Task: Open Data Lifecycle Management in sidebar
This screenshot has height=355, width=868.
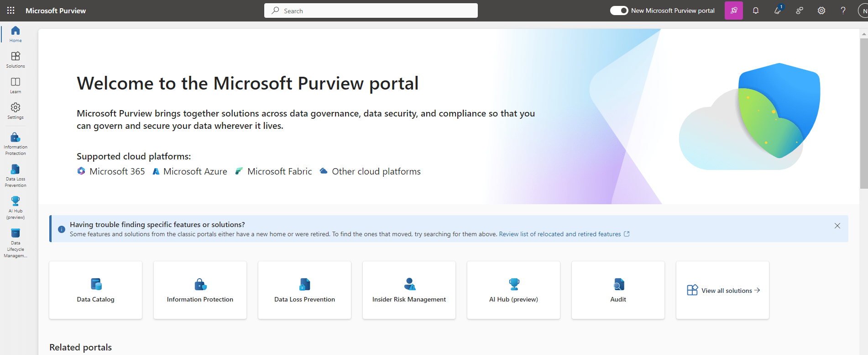Action: (x=16, y=243)
